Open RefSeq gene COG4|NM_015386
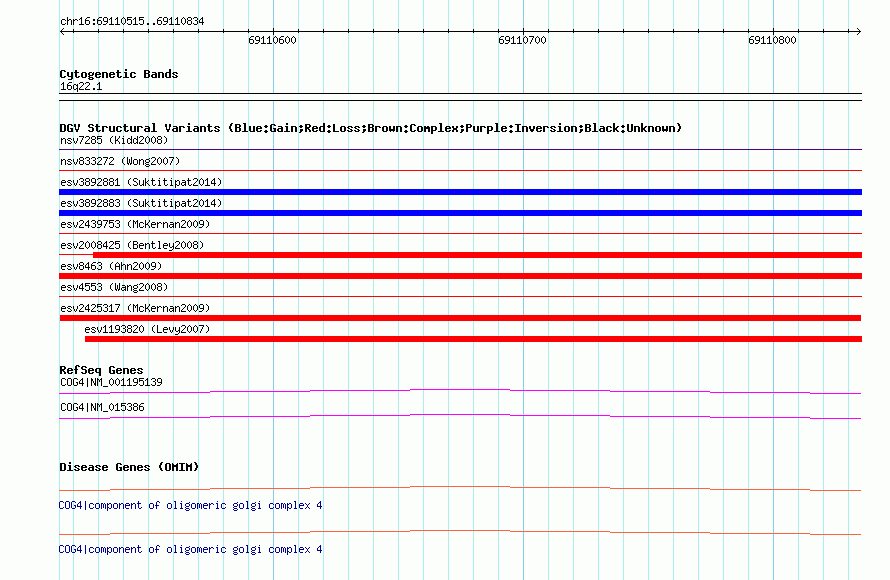Viewport: 890px width, 580px height. tap(102, 407)
